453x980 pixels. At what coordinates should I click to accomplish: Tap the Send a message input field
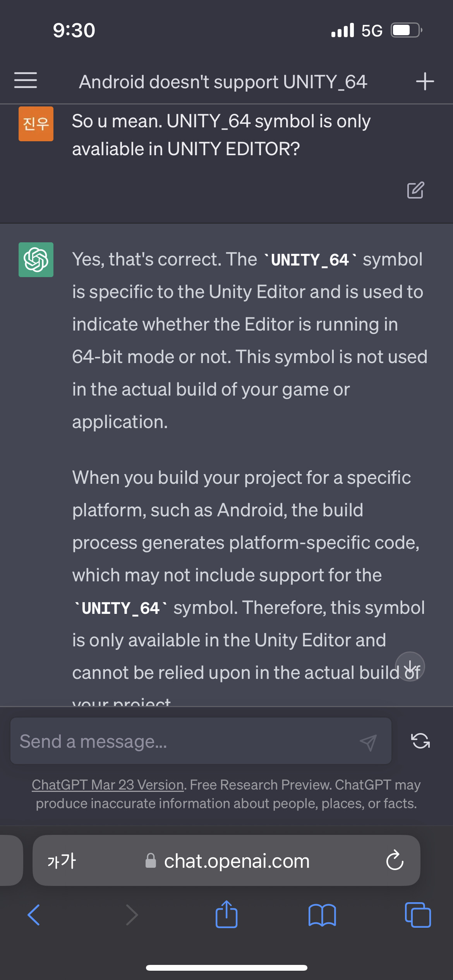tap(174, 740)
